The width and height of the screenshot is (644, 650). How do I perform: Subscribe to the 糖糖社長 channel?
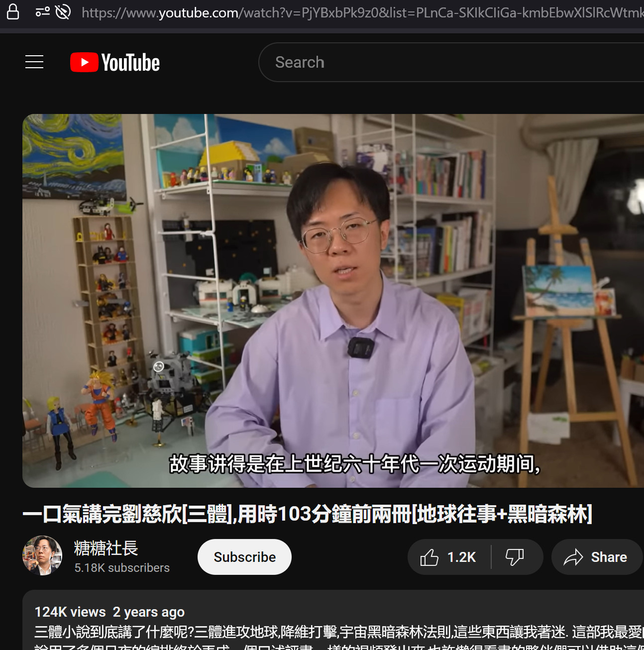[244, 557]
